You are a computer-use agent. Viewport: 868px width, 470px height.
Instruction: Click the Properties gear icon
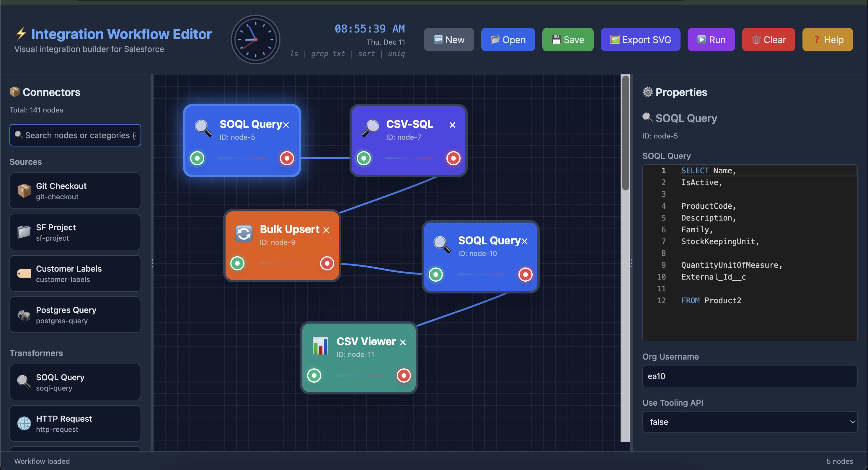coord(648,92)
